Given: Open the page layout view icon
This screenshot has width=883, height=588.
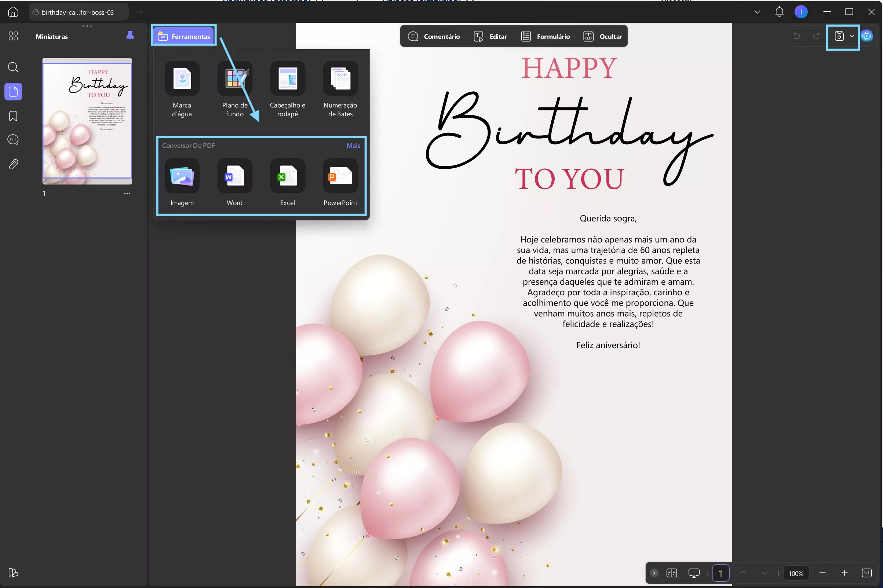Looking at the screenshot, I should (x=672, y=573).
